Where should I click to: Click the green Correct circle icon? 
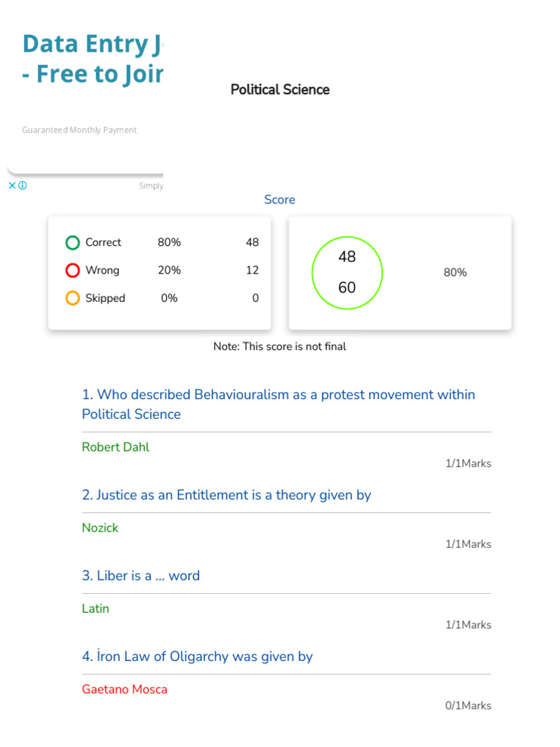click(72, 243)
